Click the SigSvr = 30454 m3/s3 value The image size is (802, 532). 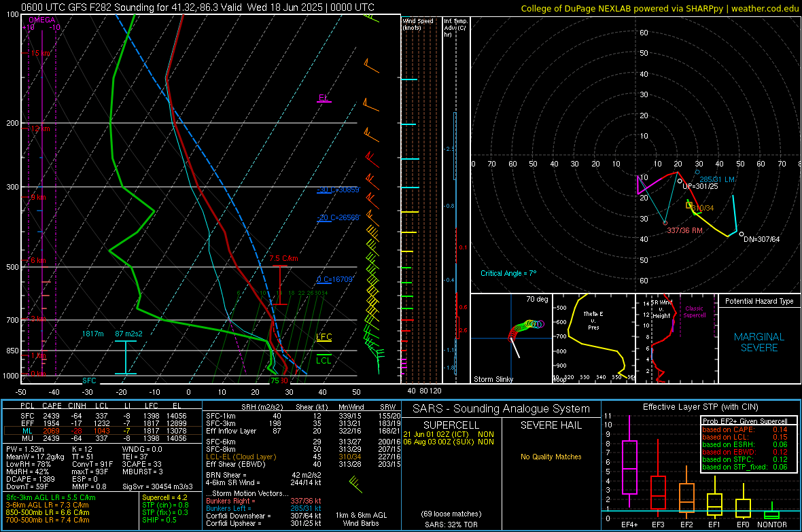(x=158, y=486)
